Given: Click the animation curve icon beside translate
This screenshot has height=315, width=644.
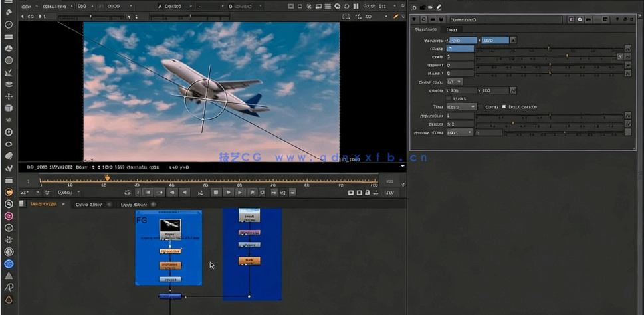Looking at the screenshot, I should [512, 41].
